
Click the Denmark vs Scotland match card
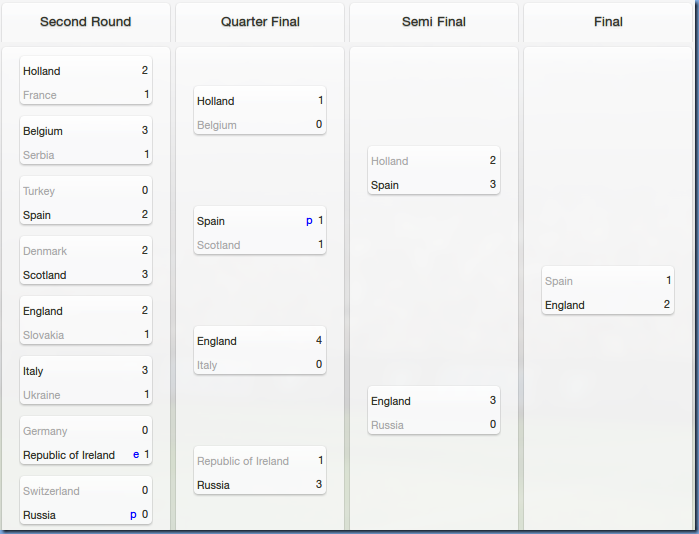click(x=86, y=263)
